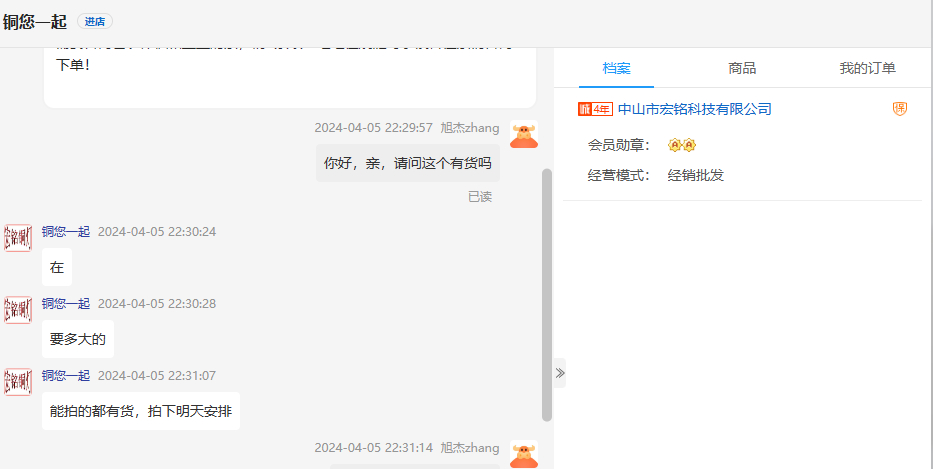The width and height of the screenshot is (933, 469).
Task: Click seller avatar beside 22:30:24 message
Action: 18,238
